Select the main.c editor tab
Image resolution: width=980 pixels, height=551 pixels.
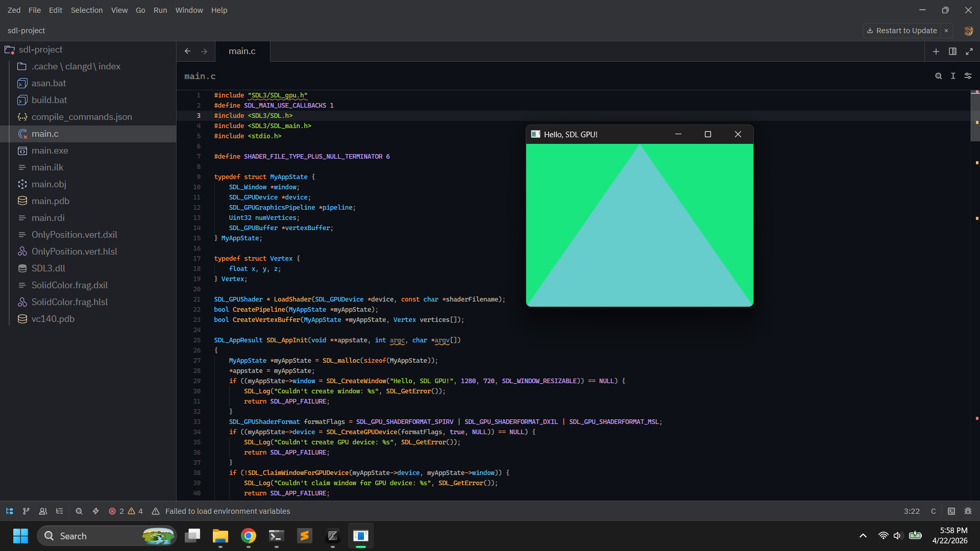point(242,51)
